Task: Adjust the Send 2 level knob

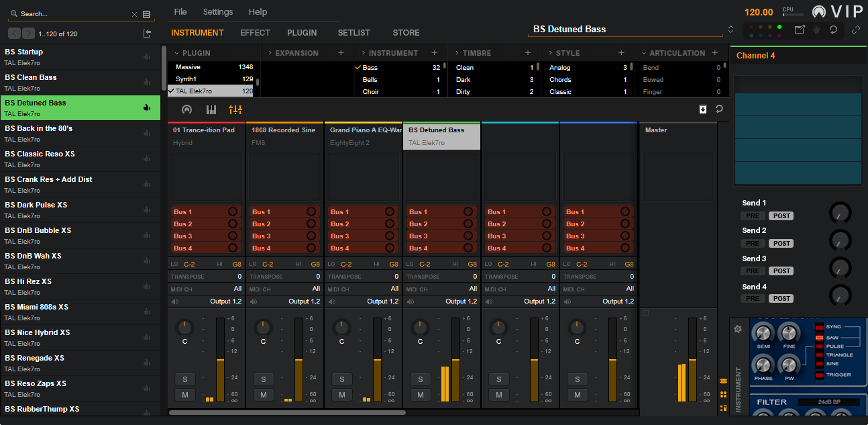Action: click(x=840, y=240)
